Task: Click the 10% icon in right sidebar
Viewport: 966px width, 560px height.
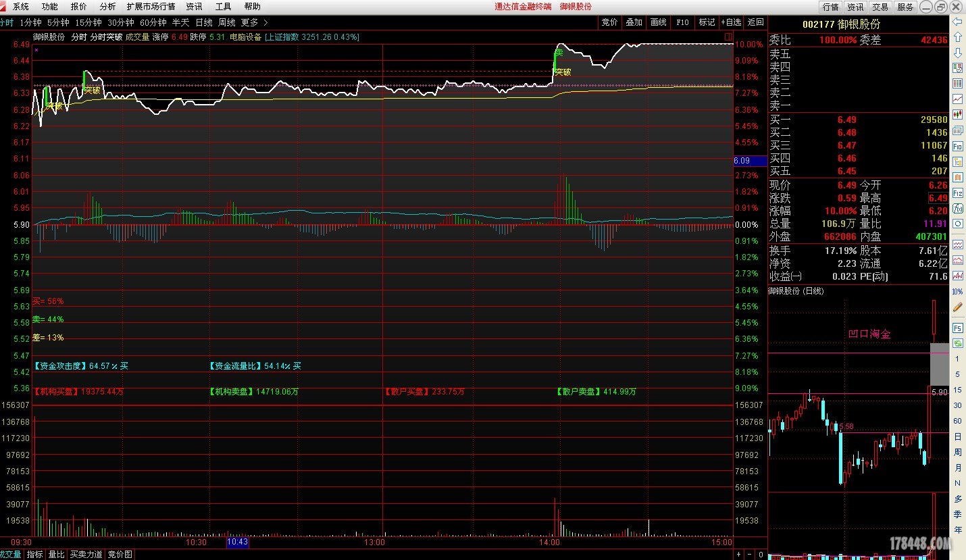Action: click(x=957, y=291)
